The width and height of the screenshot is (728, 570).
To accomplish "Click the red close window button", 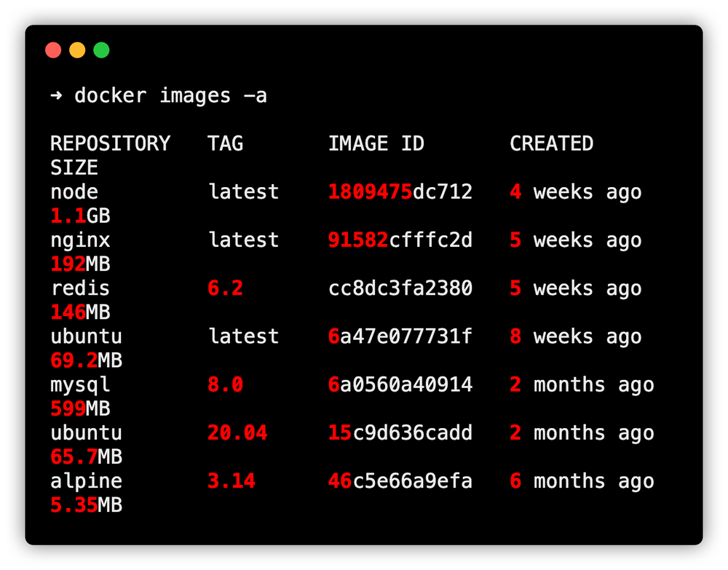I will (x=53, y=50).
